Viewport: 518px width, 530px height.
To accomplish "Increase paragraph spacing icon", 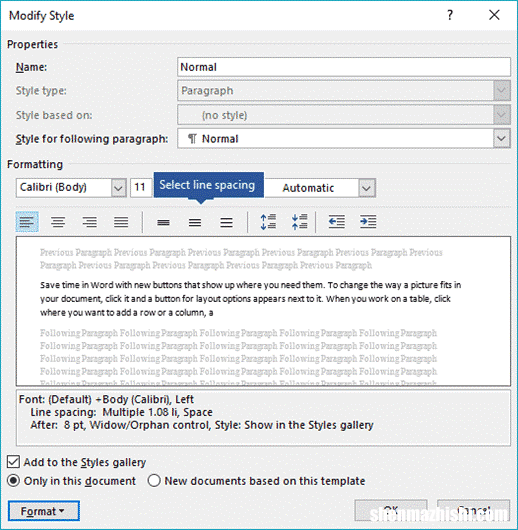I will (x=268, y=222).
